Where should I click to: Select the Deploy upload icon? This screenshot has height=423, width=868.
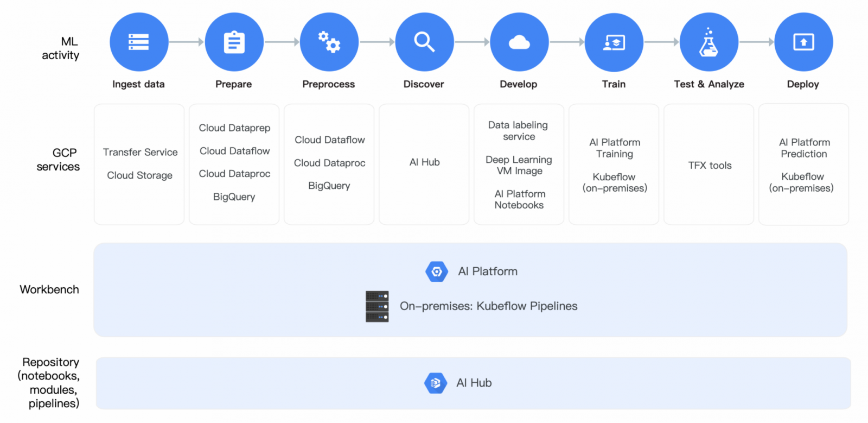click(803, 42)
